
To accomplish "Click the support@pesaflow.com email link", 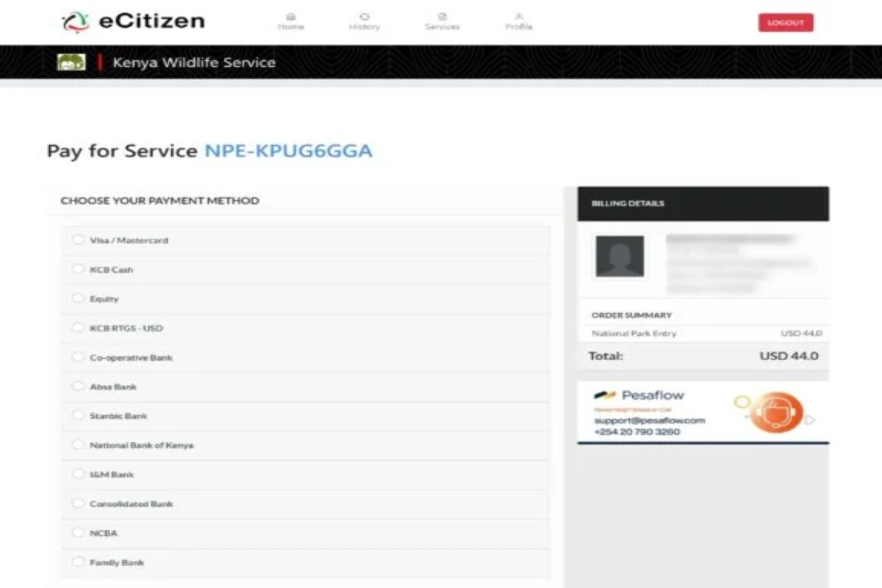I will tap(650, 420).
